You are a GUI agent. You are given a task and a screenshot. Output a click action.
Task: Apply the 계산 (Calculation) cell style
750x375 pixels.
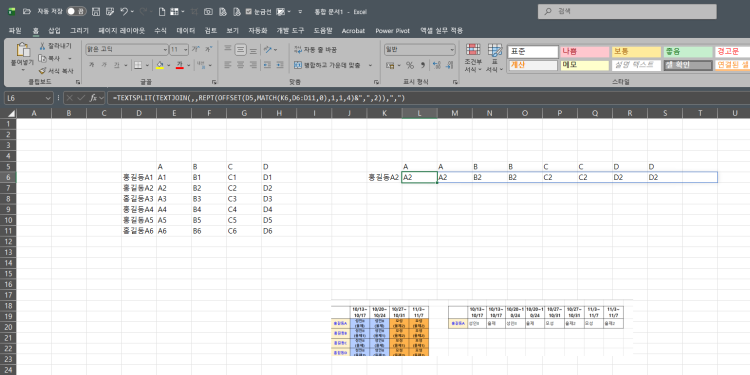coord(533,65)
